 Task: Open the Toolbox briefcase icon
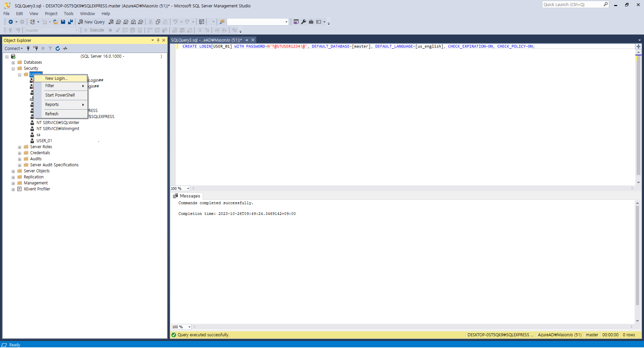(x=311, y=22)
